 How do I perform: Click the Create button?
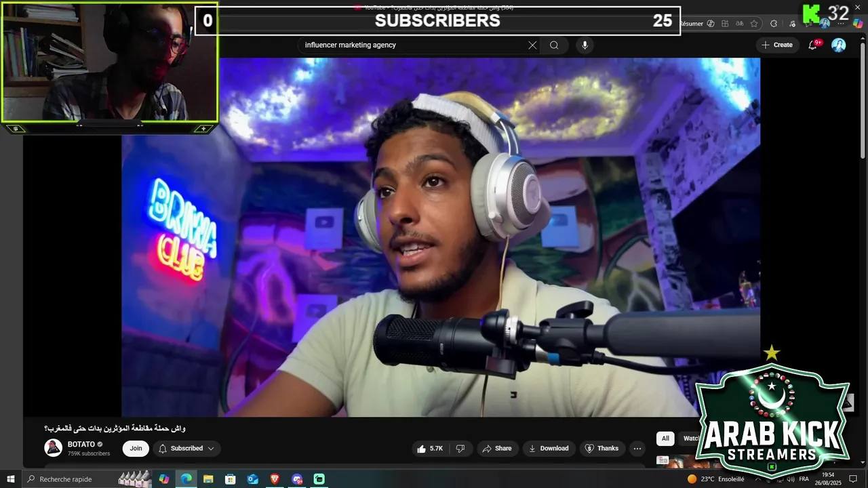777,45
